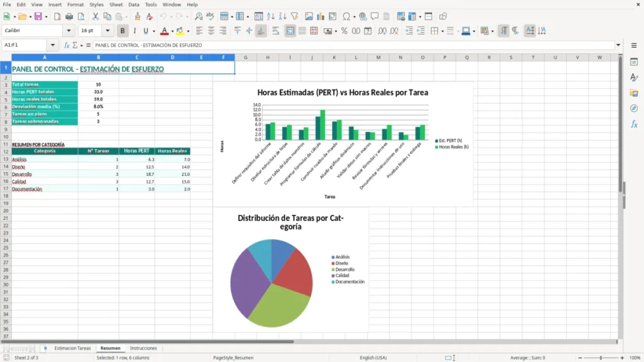Activate the Clone Formatting paintbrush
Image resolution: width=644 pixels, height=362 pixels.
(x=137, y=16)
